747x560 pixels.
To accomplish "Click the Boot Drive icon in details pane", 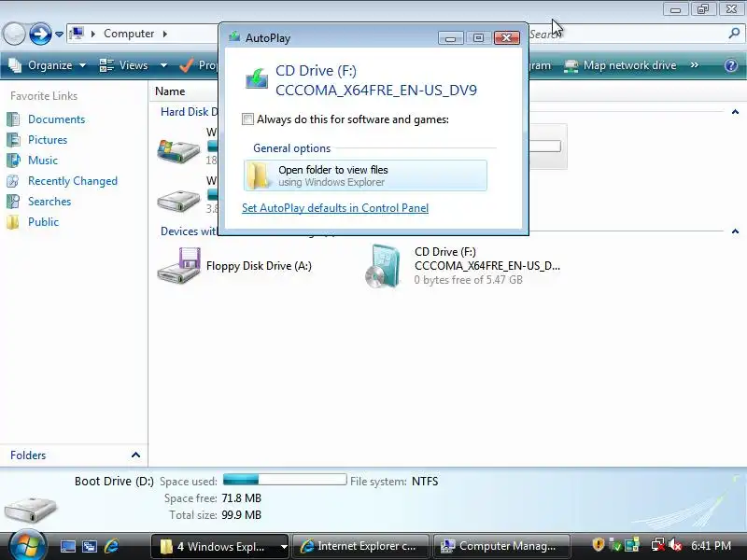I will (31, 509).
